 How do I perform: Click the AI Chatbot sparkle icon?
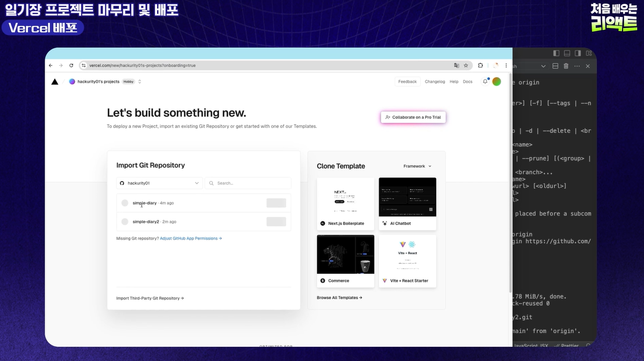(385, 223)
